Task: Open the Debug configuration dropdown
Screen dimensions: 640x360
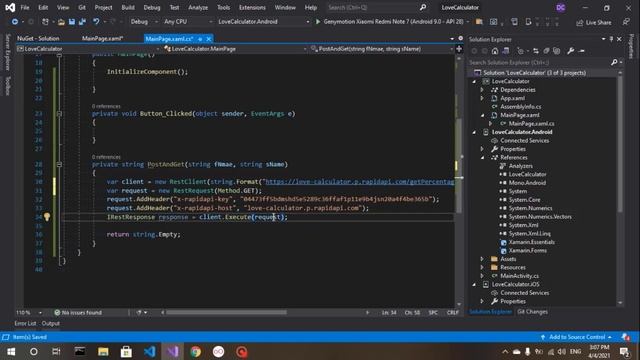Action: (x=144, y=22)
